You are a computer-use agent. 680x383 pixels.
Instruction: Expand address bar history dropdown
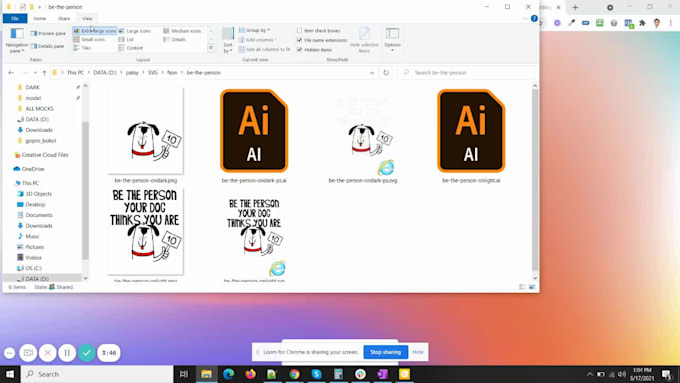point(372,73)
